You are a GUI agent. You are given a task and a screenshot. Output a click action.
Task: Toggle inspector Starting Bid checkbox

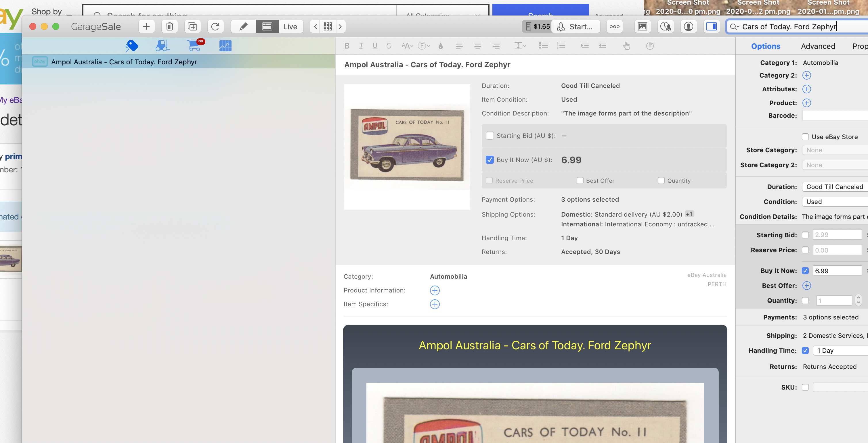pos(805,235)
